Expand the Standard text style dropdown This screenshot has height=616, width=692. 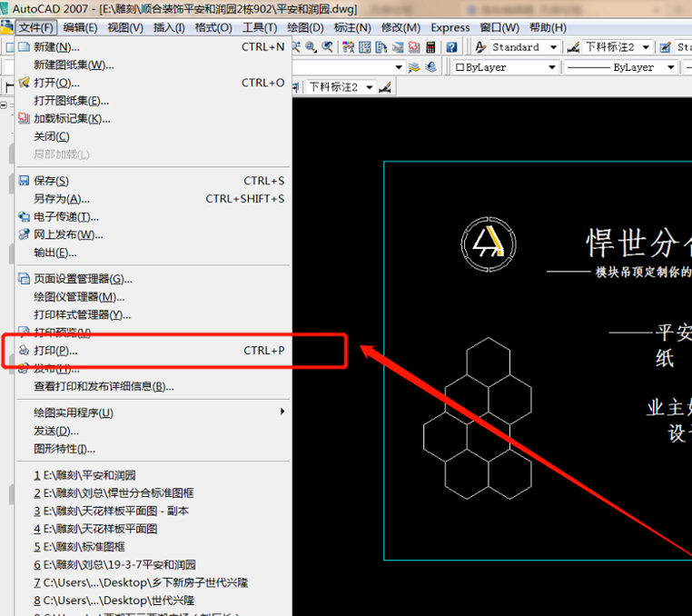click(551, 47)
